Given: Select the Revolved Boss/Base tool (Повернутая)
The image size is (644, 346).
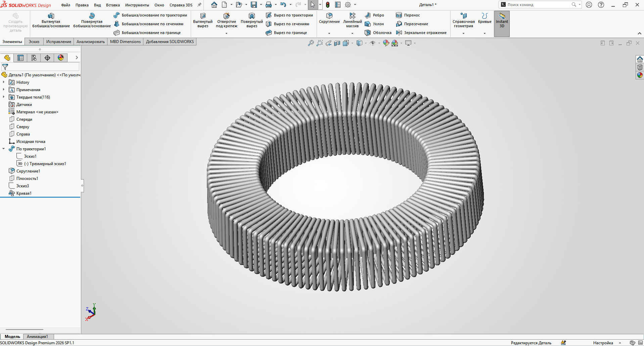Looking at the screenshot, I should [92, 16].
